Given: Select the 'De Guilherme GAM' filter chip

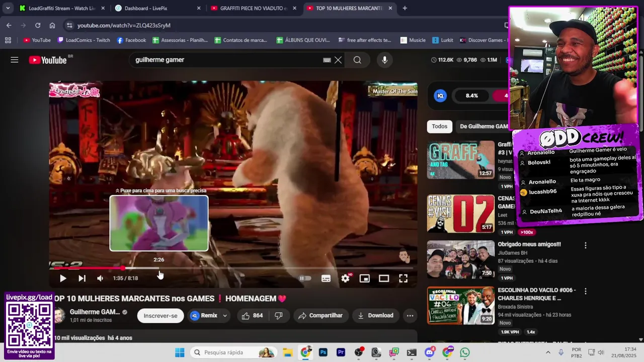Looking at the screenshot, I should (484, 126).
